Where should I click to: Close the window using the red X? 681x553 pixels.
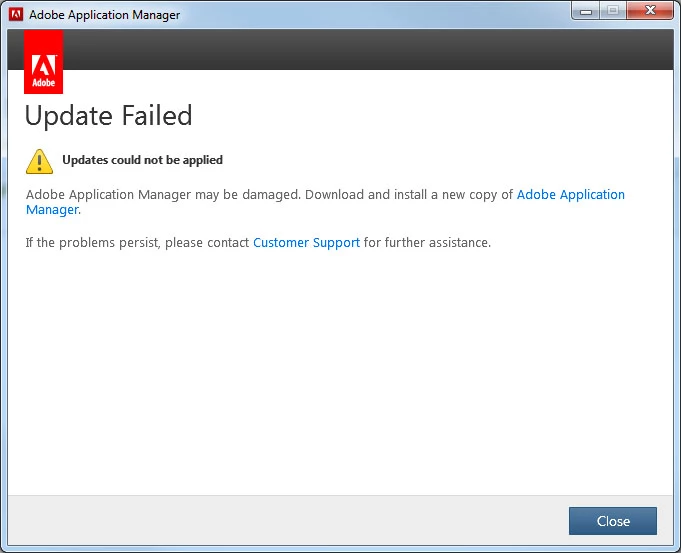coord(650,10)
